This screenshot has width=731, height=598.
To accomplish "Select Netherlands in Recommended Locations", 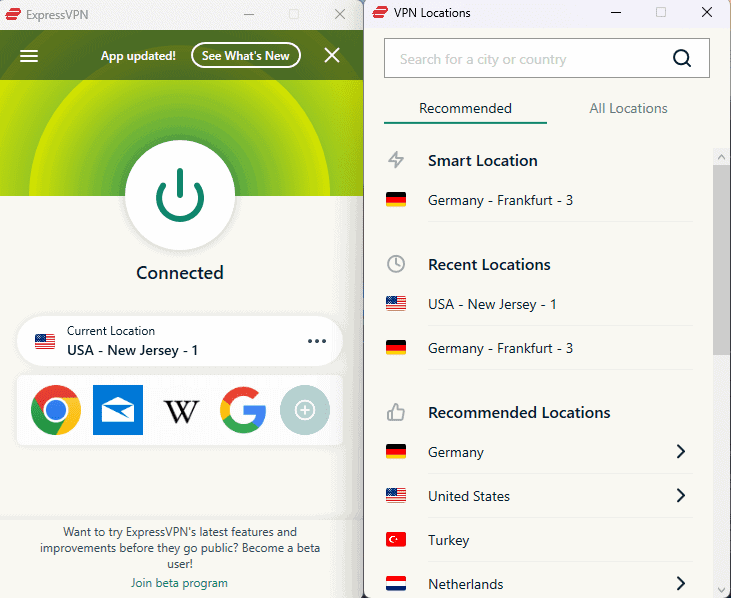I will pos(539,583).
